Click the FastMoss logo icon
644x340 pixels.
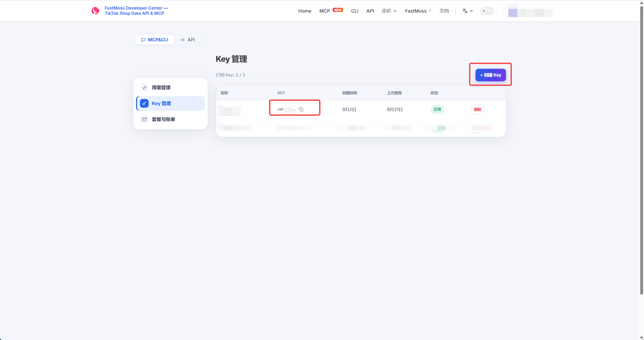[95, 11]
